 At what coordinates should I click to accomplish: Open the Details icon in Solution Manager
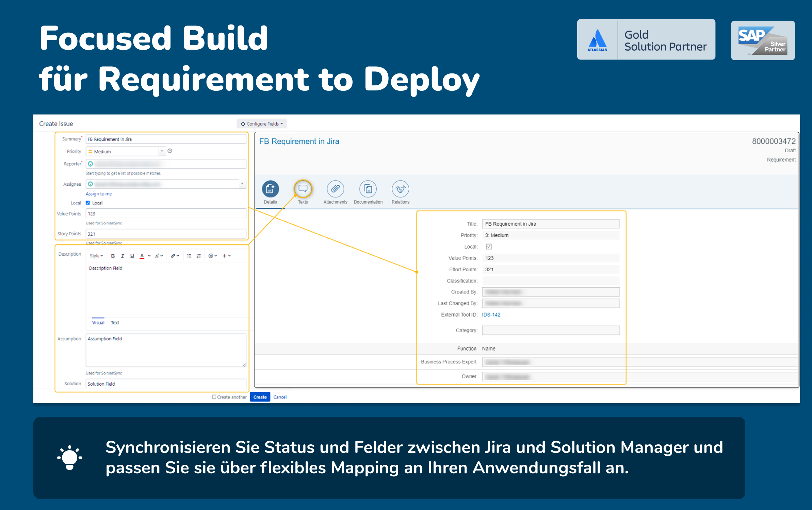[270, 189]
